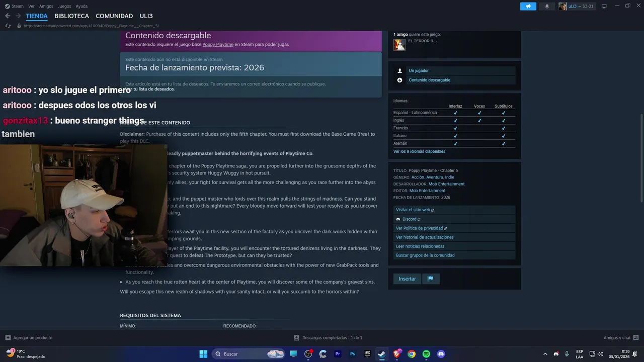The width and height of the screenshot is (644, 362).
Task: Switch to the COMUNIDAD tab
Action: point(114,16)
